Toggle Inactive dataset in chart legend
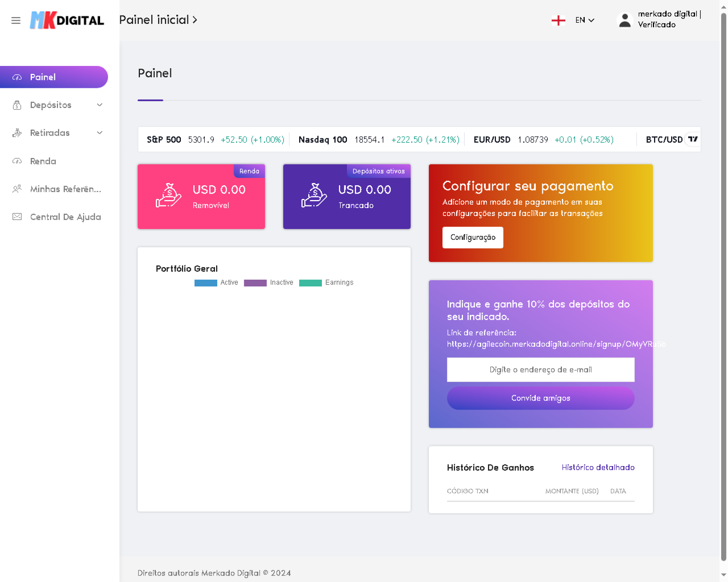The height and width of the screenshot is (582, 728). pyautogui.click(x=268, y=283)
